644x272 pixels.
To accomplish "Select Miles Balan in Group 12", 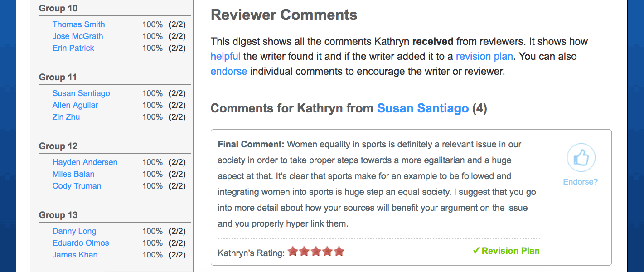I will [x=73, y=174].
